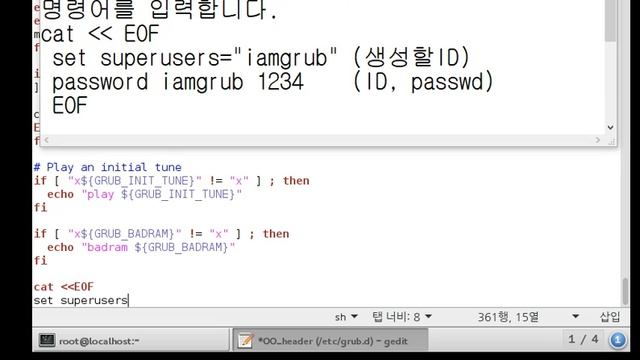This screenshot has width=640, height=360.
Task: Select the 00_header gedit taskbar button
Action: 330,340
